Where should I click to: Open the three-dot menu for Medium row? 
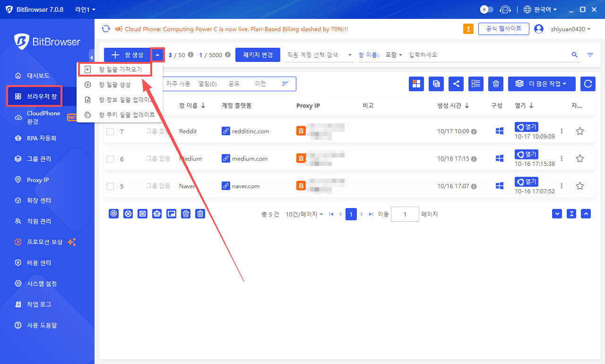point(562,159)
